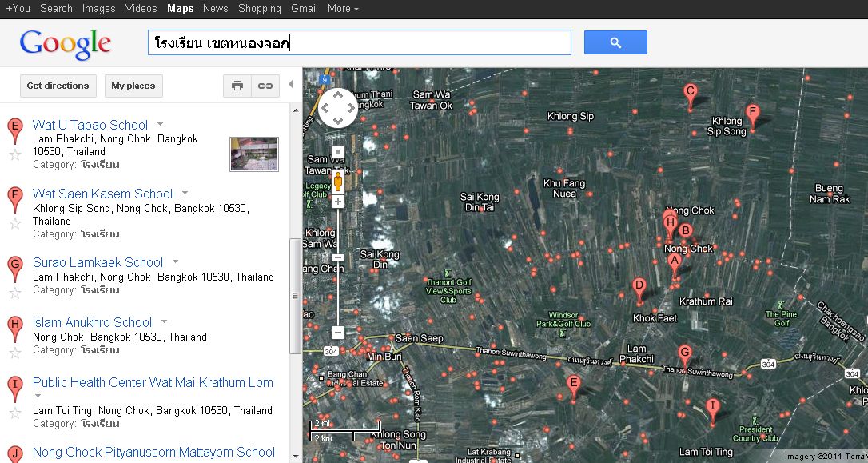Open dropdown arrow next to Surao Lamkaek School
Viewport: 868px width, 463px height.
pyautogui.click(x=175, y=261)
